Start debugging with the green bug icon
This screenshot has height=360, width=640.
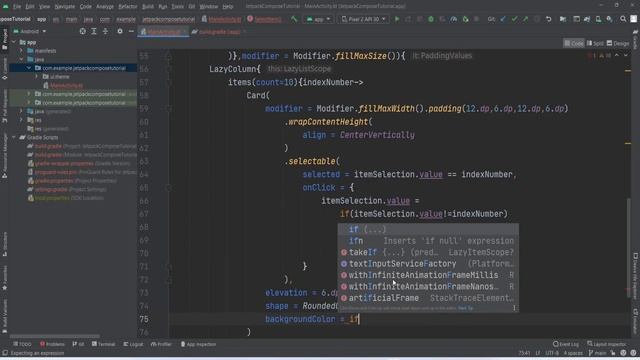coord(431,19)
